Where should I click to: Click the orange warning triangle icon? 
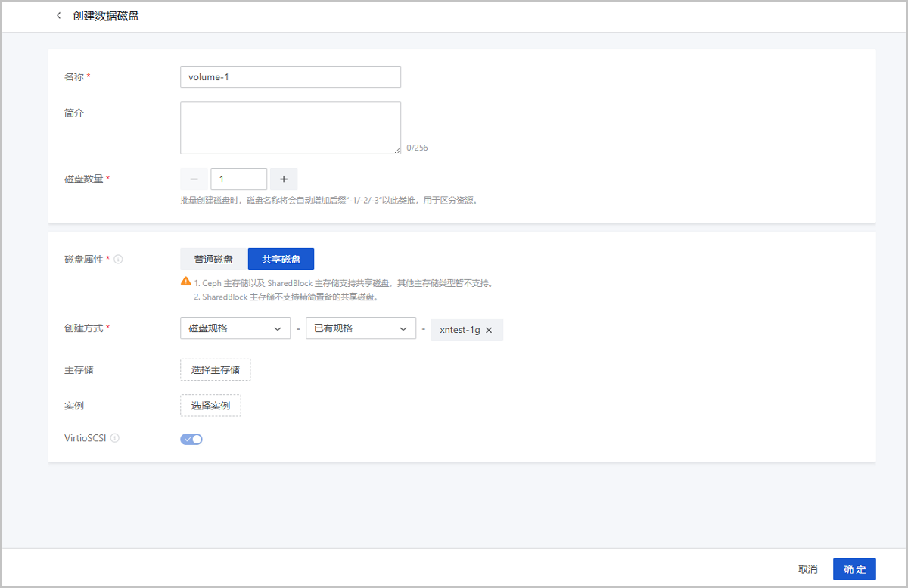(x=185, y=282)
